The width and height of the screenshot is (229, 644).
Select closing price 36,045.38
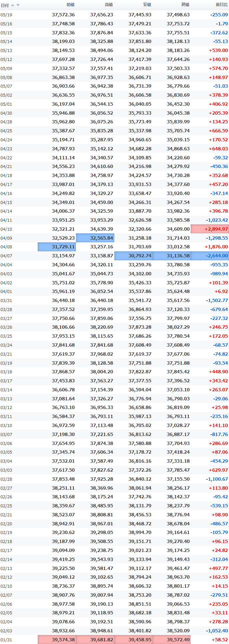click(178, 113)
